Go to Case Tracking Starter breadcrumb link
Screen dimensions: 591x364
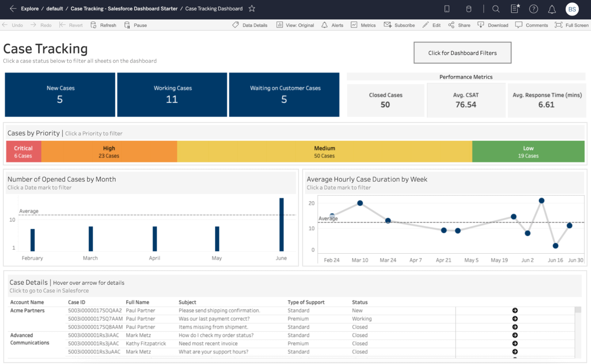pos(124,9)
